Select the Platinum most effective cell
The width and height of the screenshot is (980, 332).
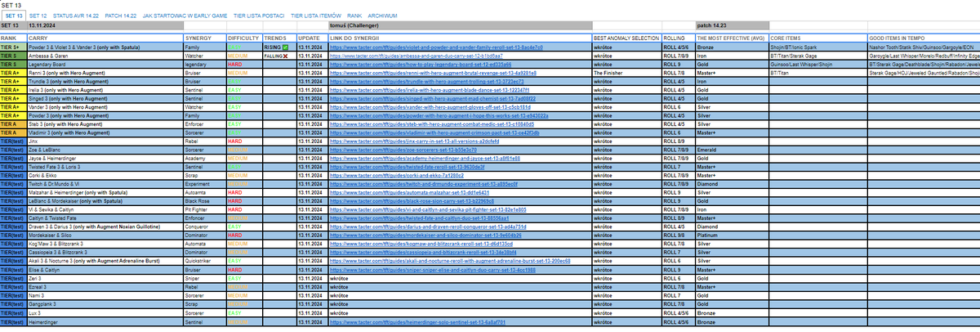(x=732, y=236)
